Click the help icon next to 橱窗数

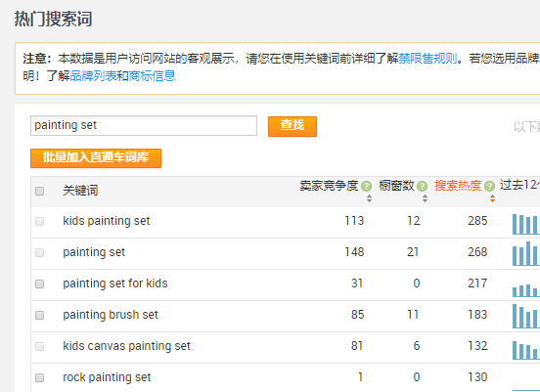pos(422,186)
